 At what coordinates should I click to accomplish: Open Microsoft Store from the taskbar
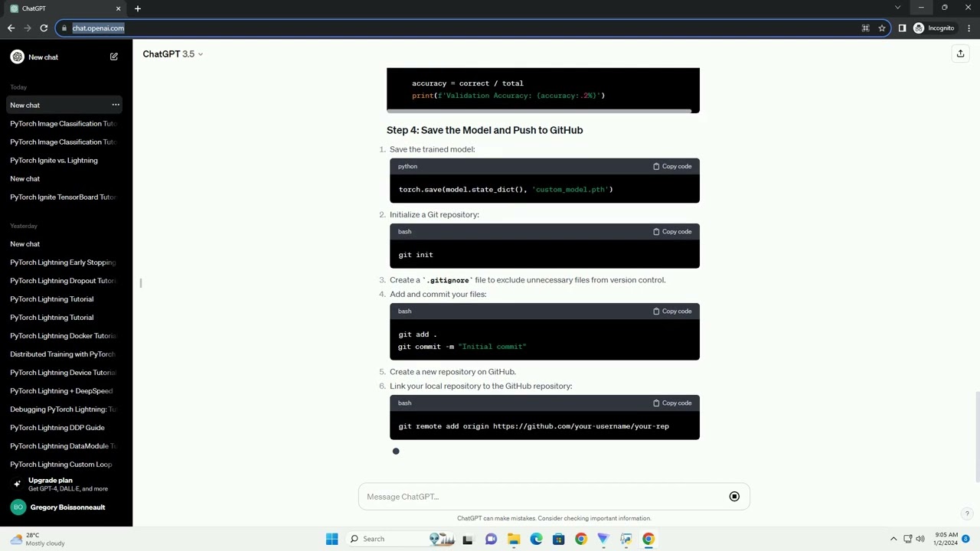click(558, 539)
